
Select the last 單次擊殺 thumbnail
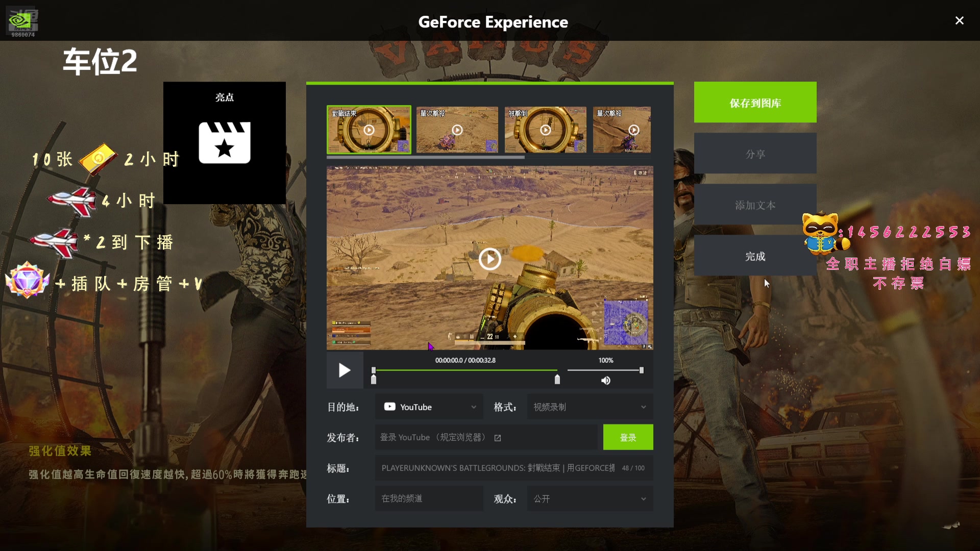pyautogui.click(x=622, y=130)
